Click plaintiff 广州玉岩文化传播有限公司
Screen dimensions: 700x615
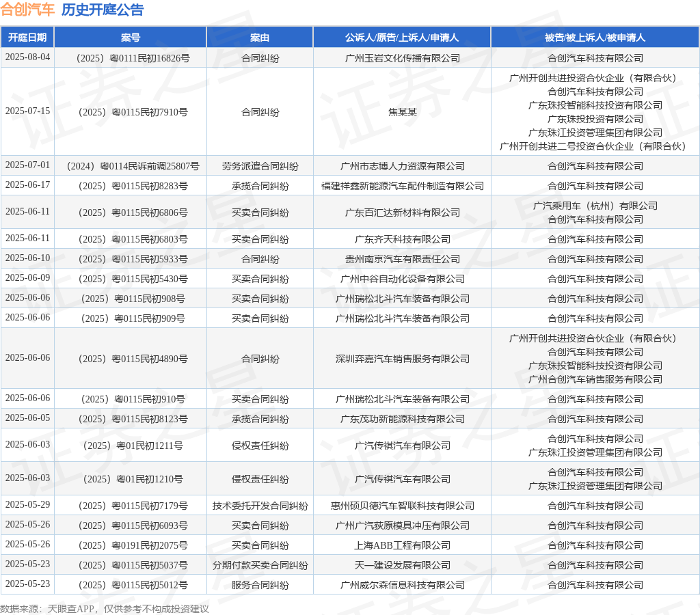402,58
